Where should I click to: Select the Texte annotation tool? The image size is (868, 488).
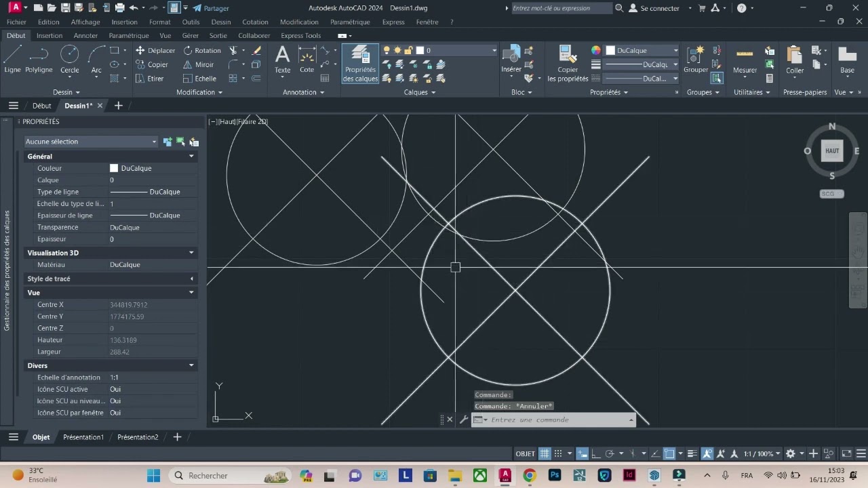tap(282, 60)
